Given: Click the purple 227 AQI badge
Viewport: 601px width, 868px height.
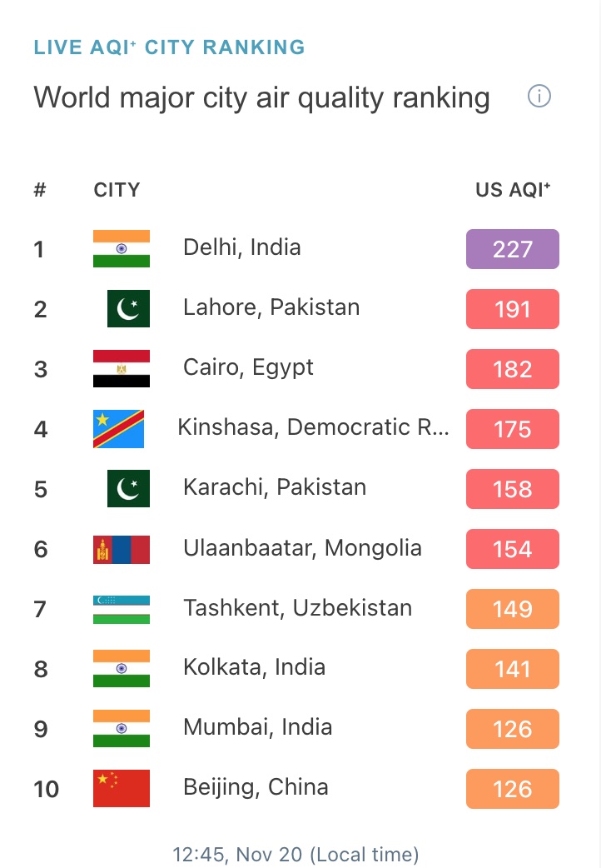Looking at the screenshot, I should 512,249.
